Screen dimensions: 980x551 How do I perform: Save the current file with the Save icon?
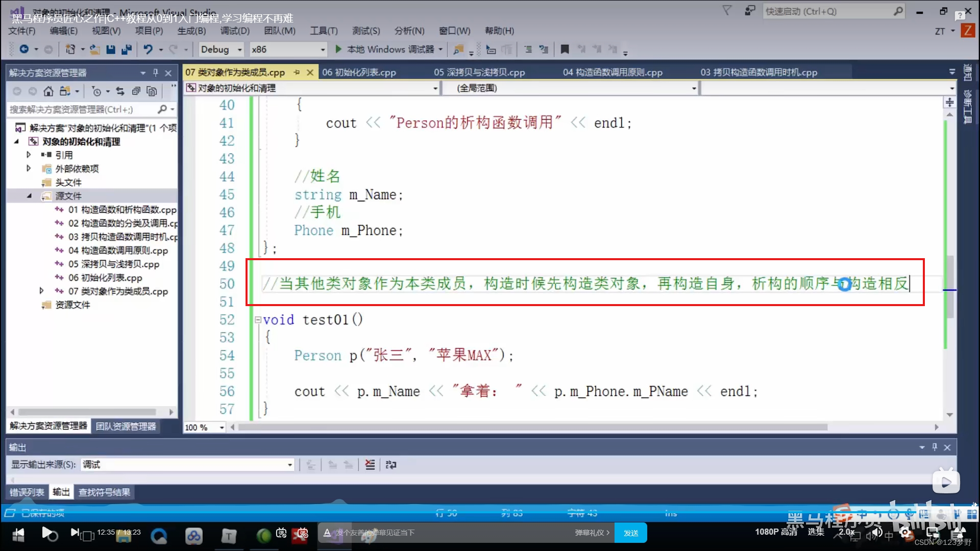coord(110,49)
